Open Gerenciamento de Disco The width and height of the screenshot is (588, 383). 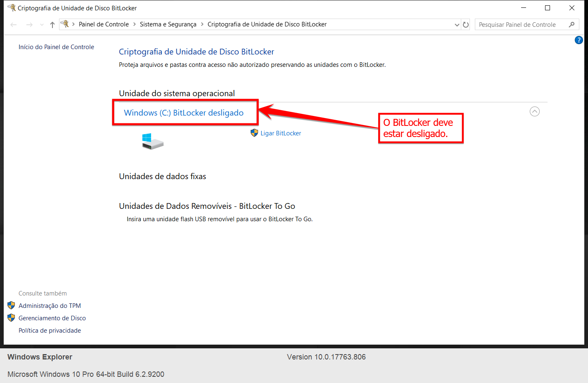click(52, 318)
